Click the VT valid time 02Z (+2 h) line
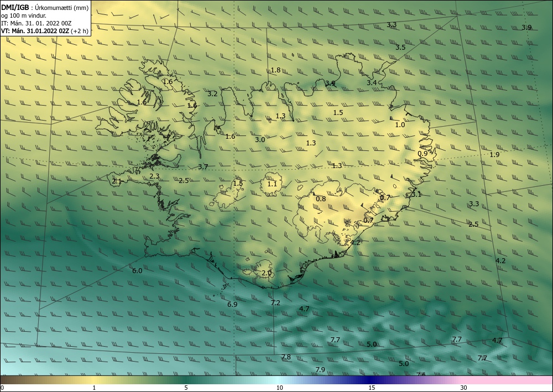 point(45,31)
